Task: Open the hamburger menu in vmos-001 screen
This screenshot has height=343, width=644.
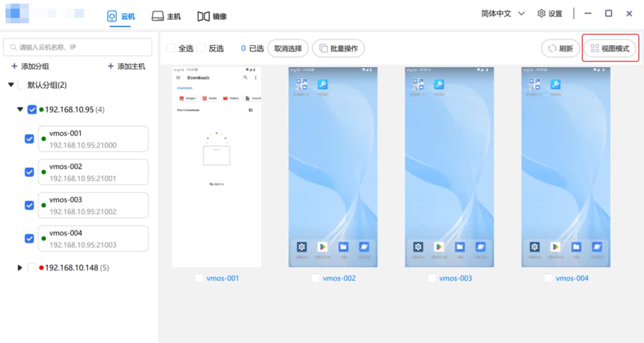Action: pos(178,78)
